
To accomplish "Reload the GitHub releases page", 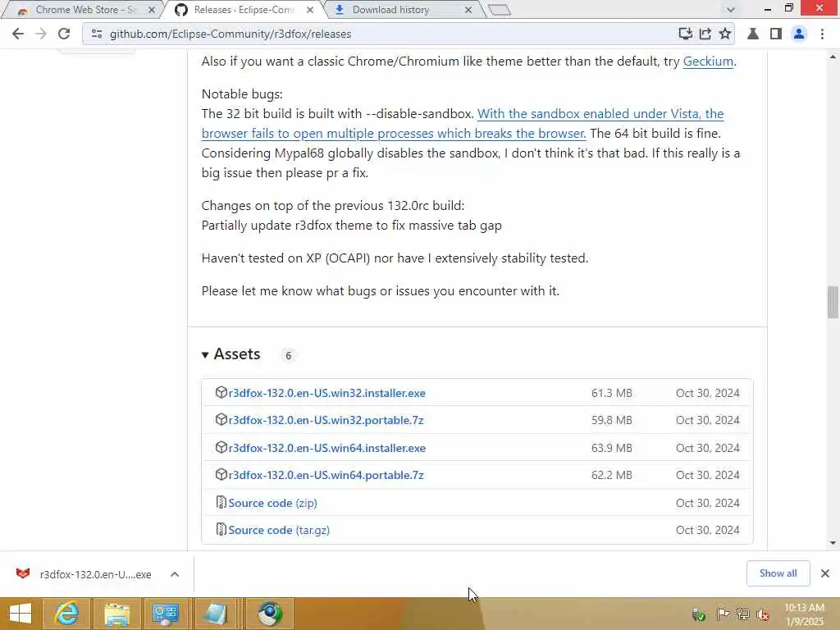I will [64, 34].
